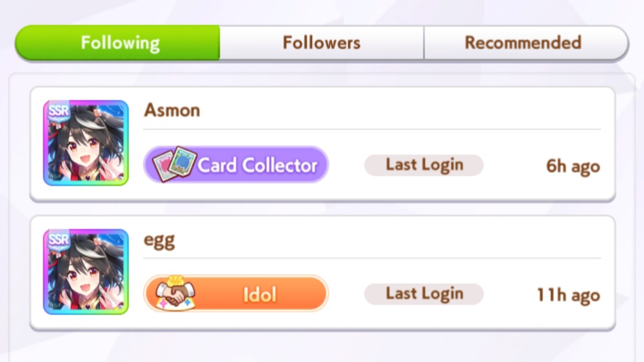Click the SSR badge on Asmon's avatar
Image resolution: width=644 pixels, height=362 pixels.
(58, 111)
